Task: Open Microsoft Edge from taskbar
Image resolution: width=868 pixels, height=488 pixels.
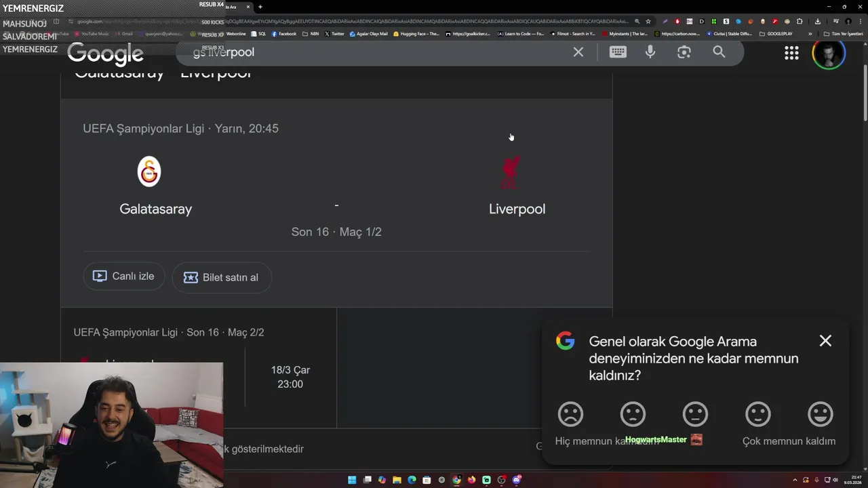Action: [412, 480]
